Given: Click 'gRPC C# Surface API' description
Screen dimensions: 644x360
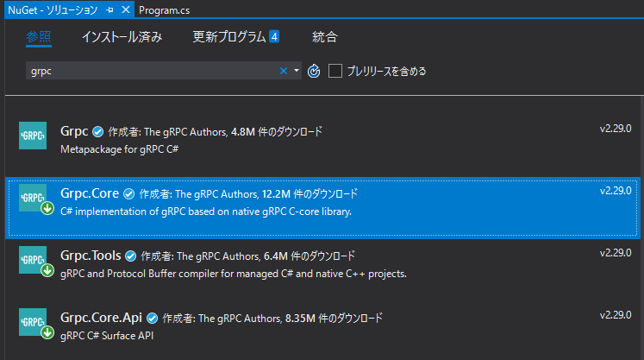Looking at the screenshot, I should click(x=107, y=336).
